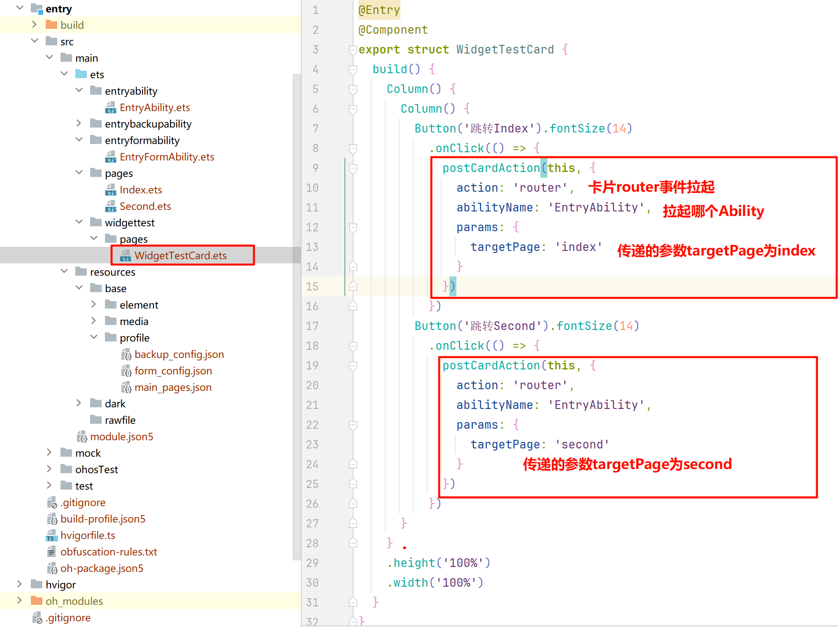Viewport: 840px width, 627px height.
Task: Open Second.ets in the pages folder
Action: point(145,206)
